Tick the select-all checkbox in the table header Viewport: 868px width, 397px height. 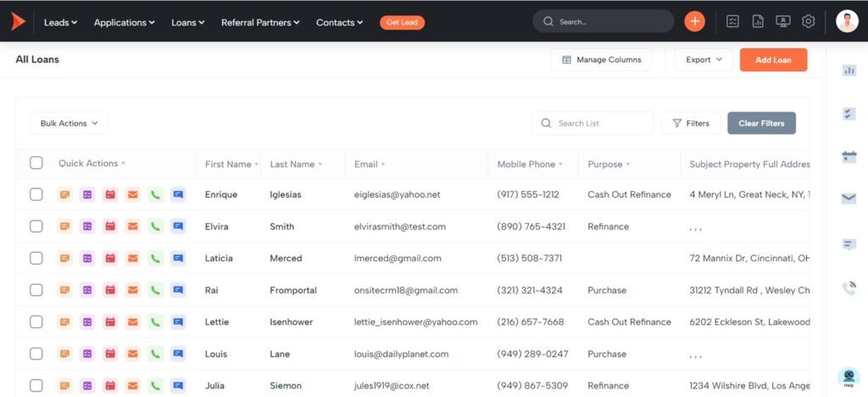tap(36, 163)
